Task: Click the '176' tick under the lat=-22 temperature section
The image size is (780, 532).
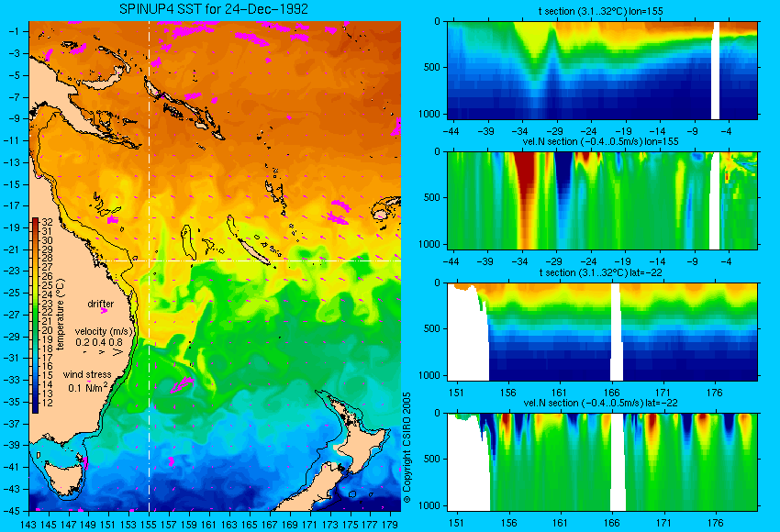Action: pos(714,393)
